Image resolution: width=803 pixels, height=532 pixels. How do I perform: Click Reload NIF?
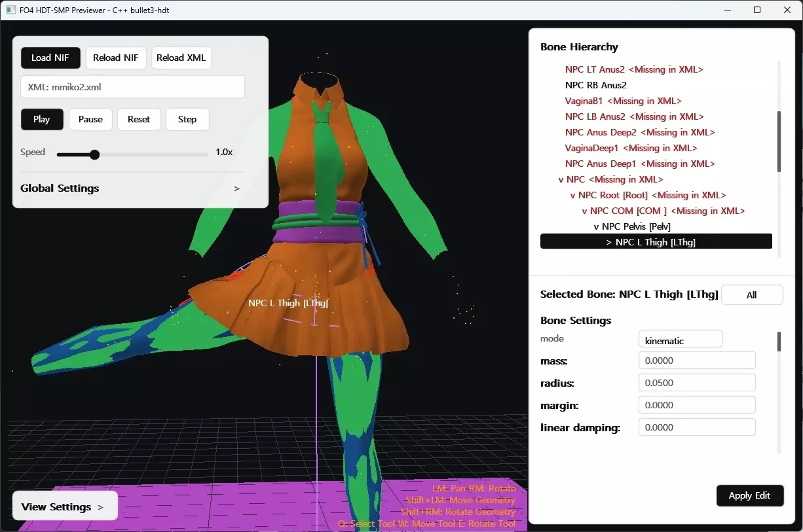point(115,58)
